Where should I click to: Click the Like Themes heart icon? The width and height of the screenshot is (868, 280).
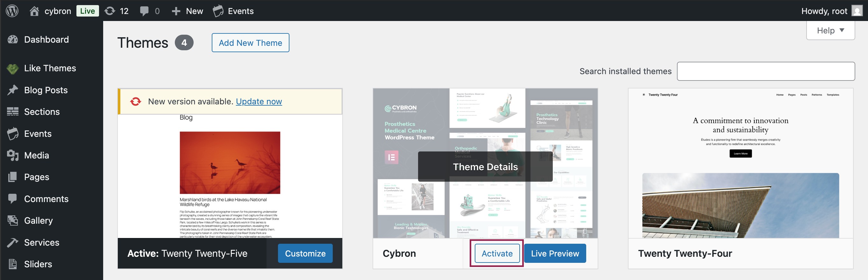[13, 69]
